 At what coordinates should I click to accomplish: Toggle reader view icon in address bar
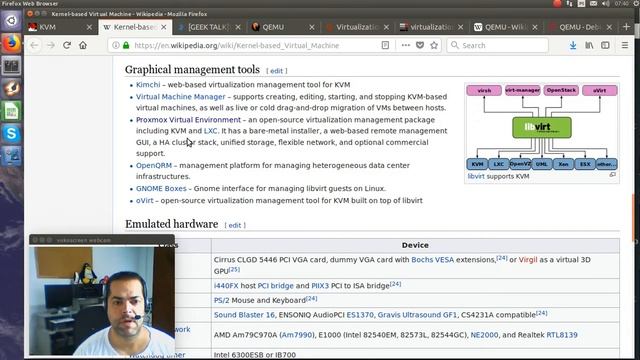point(385,45)
